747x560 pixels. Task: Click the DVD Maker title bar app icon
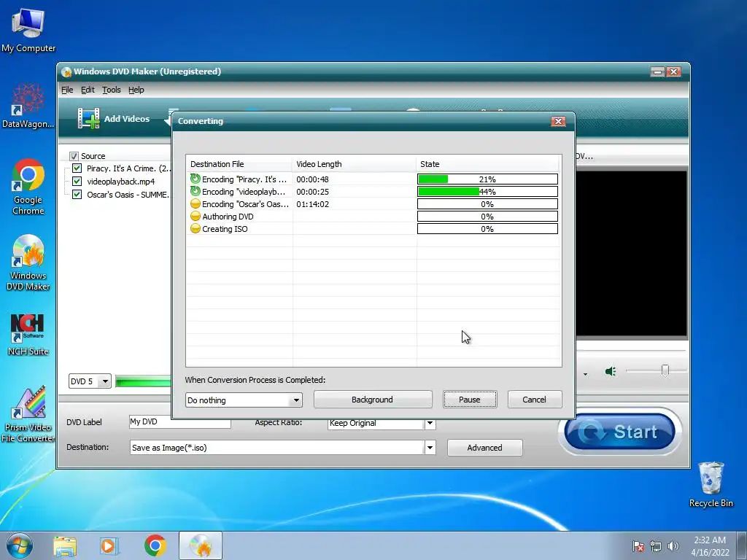pyautogui.click(x=66, y=72)
